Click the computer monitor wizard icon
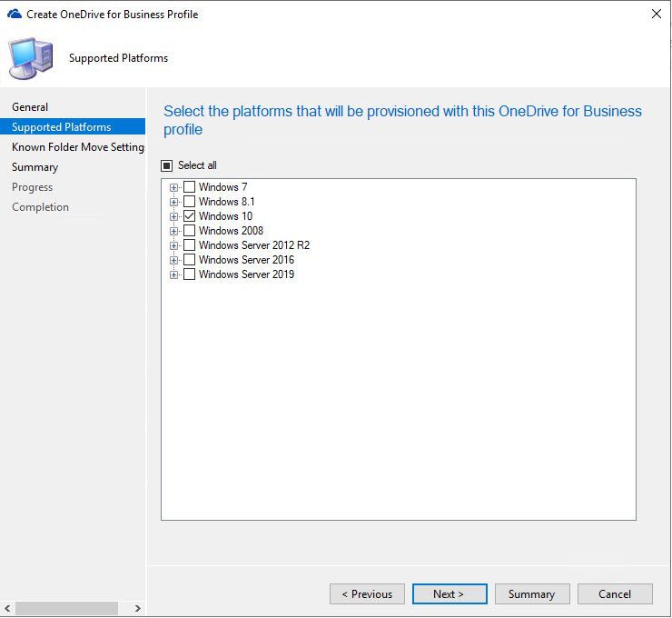 point(31,58)
